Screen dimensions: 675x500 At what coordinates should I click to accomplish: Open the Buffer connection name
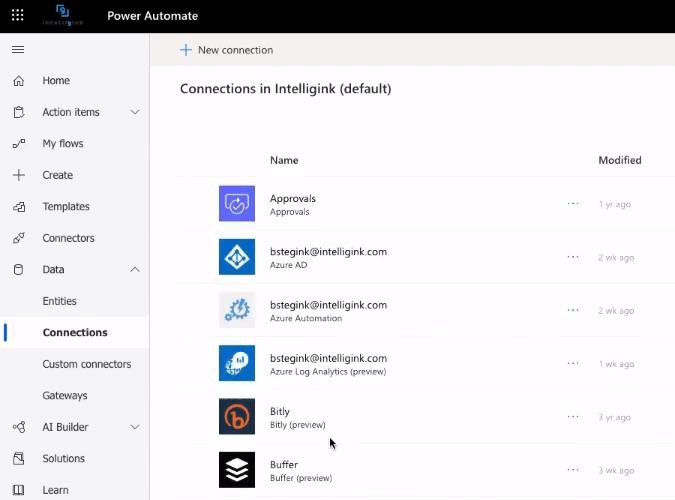click(x=284, y=465)
